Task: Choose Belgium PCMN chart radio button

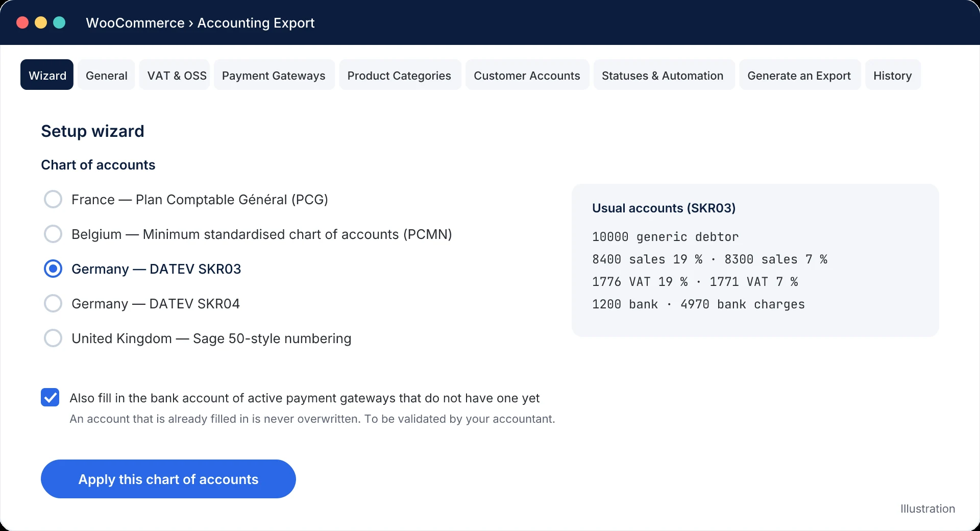Action: tap(53, 234)
